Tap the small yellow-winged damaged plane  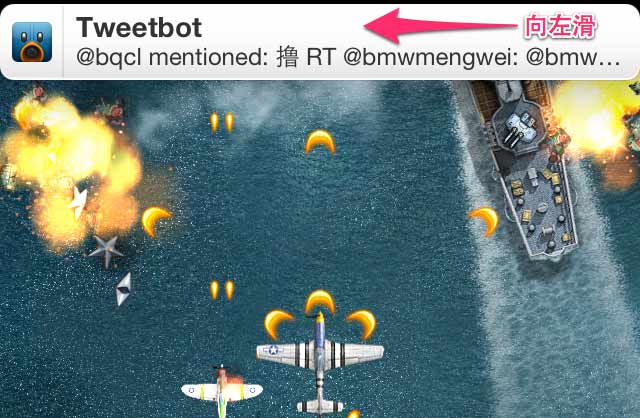click(222, 391)
